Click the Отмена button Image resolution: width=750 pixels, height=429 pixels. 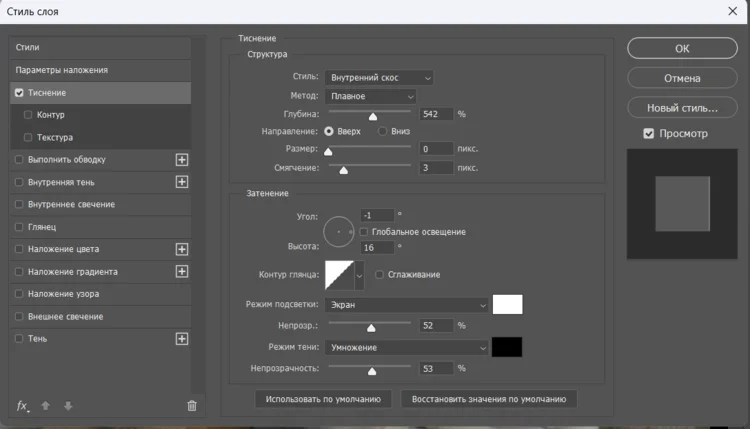682,78
